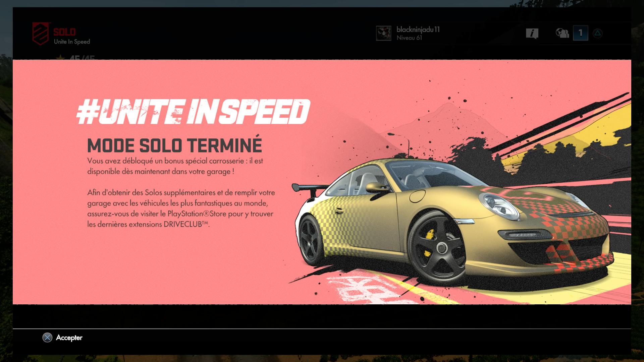Click the SOLO header title
This screenshot has width=644, height=362.
point(64,32)
